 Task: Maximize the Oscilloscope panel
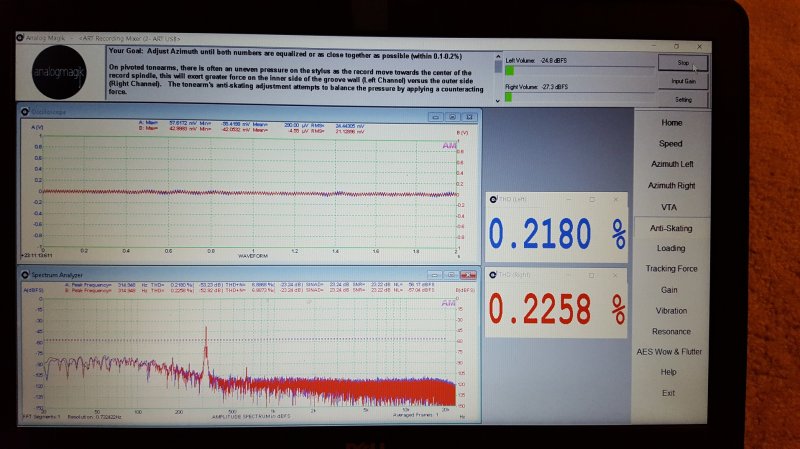click(x=452, y=117)
